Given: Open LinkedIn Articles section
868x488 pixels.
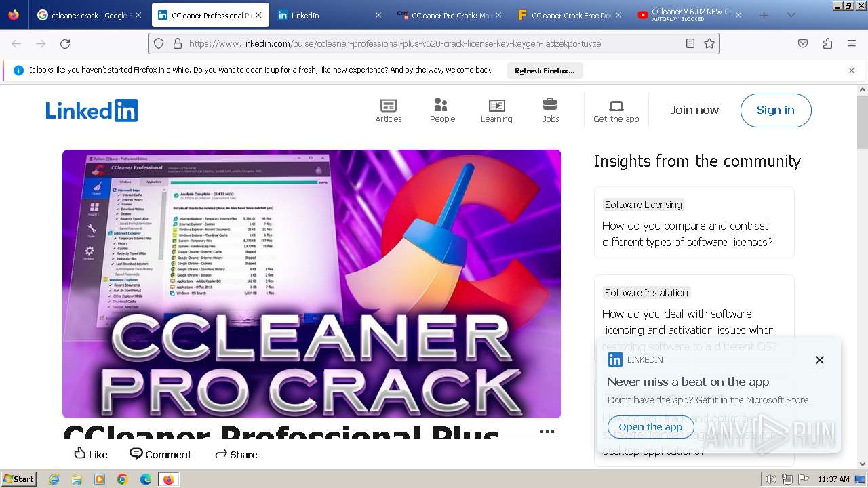Looking at the screenshot, I should click(x=389, y=110).
